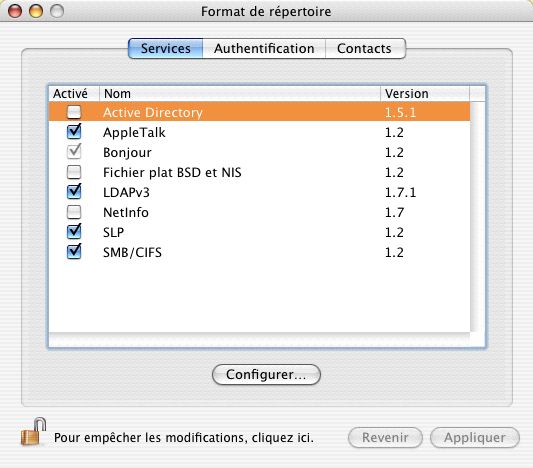Click the text 'Pour empêcher les modifications, cliquez ici.'
533x468 pixels.
coord(184,437)
